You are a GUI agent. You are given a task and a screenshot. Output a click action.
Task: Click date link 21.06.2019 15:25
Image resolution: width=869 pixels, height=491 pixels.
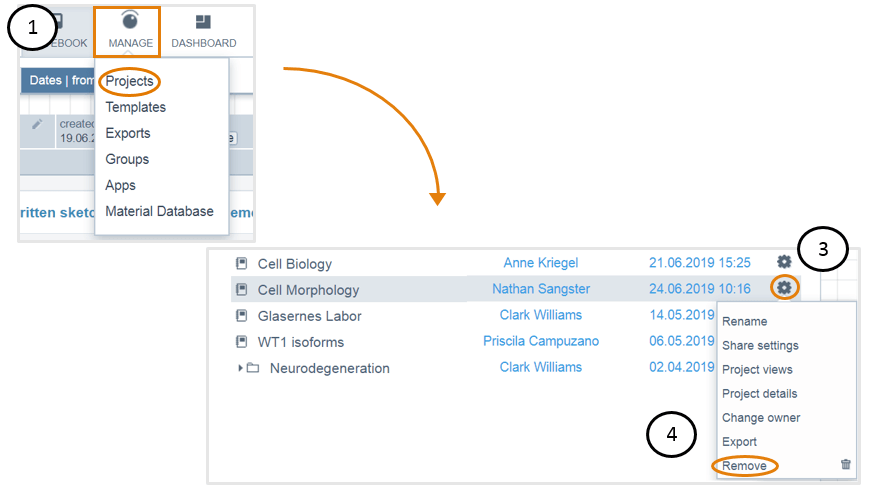tap(699, 263)
